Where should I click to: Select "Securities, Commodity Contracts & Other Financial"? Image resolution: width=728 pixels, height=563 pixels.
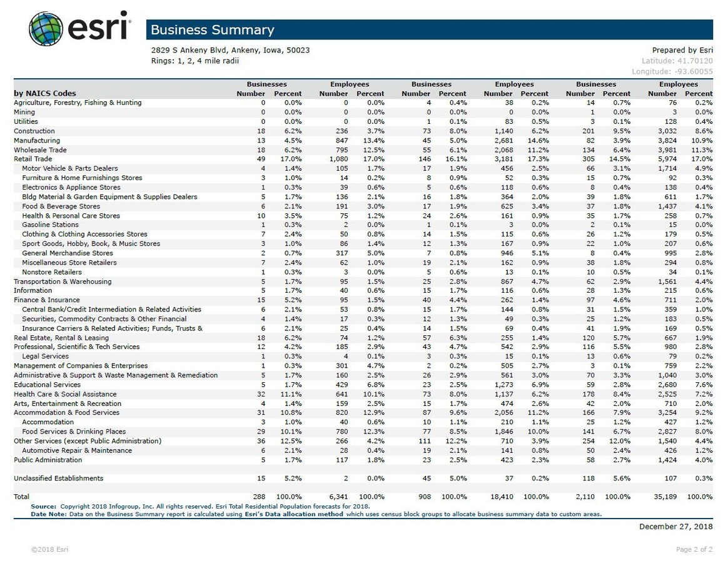104,318
